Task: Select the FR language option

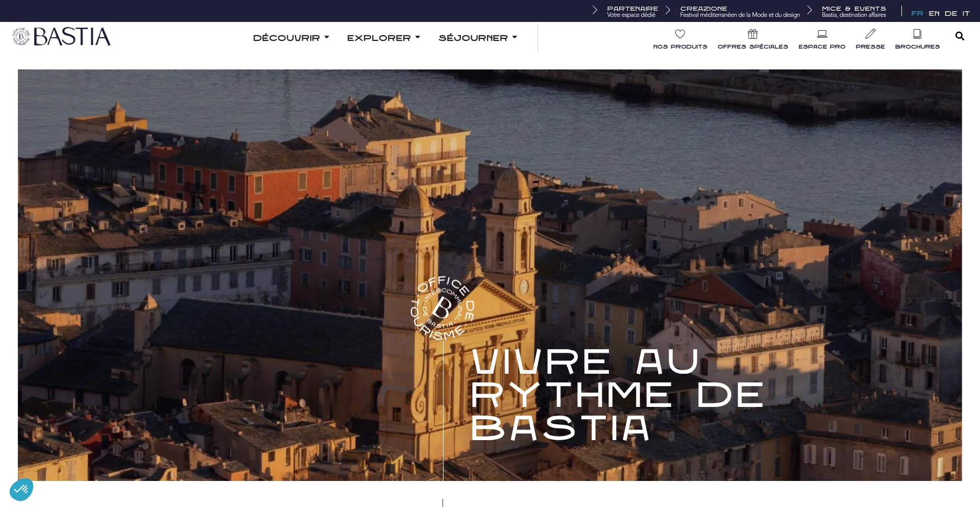Action: click(x=917, y=14)
